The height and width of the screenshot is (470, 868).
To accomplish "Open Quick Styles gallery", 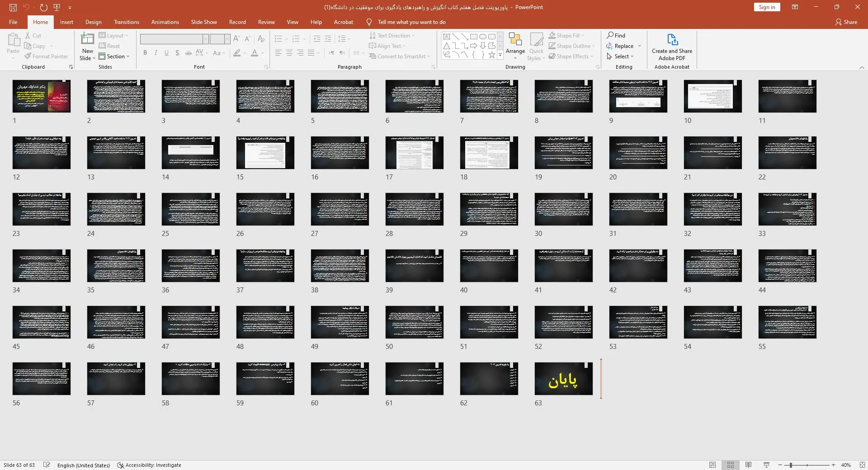I will click(537, 47).
